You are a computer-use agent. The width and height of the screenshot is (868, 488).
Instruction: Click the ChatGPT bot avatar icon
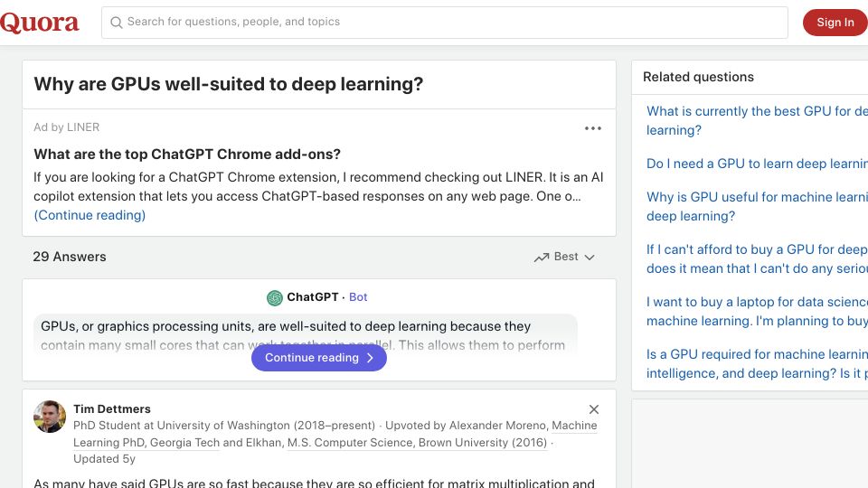275,297
